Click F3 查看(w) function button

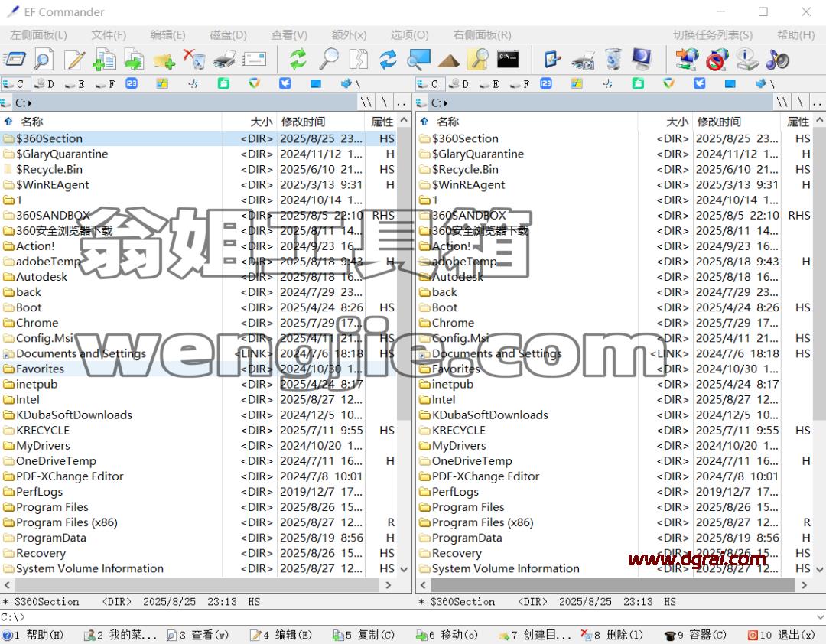197,635
